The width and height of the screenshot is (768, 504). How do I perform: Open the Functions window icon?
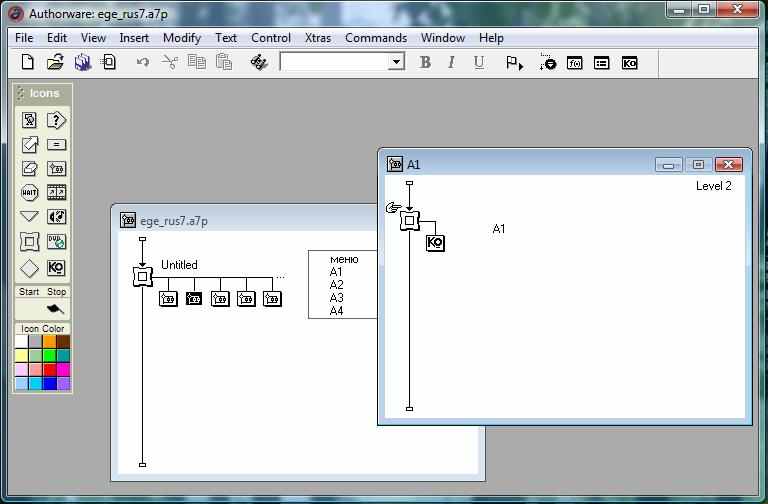point(575,63)
